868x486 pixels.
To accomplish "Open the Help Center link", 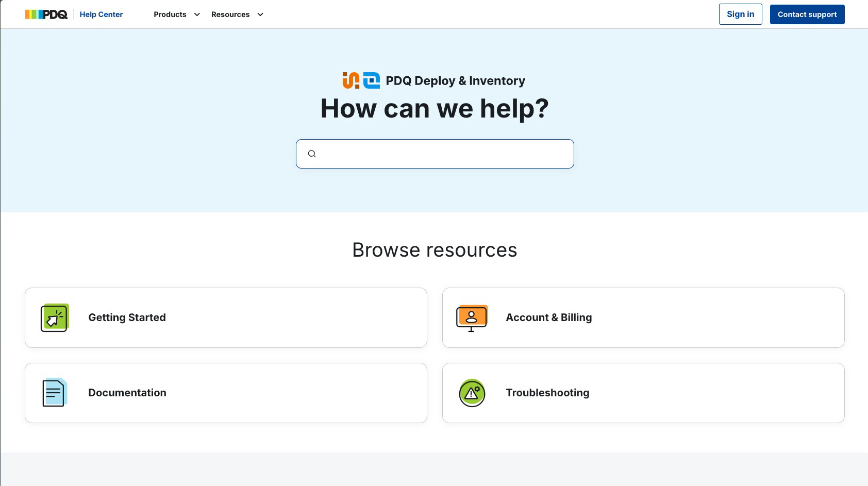I will click(x=101, y=14).
